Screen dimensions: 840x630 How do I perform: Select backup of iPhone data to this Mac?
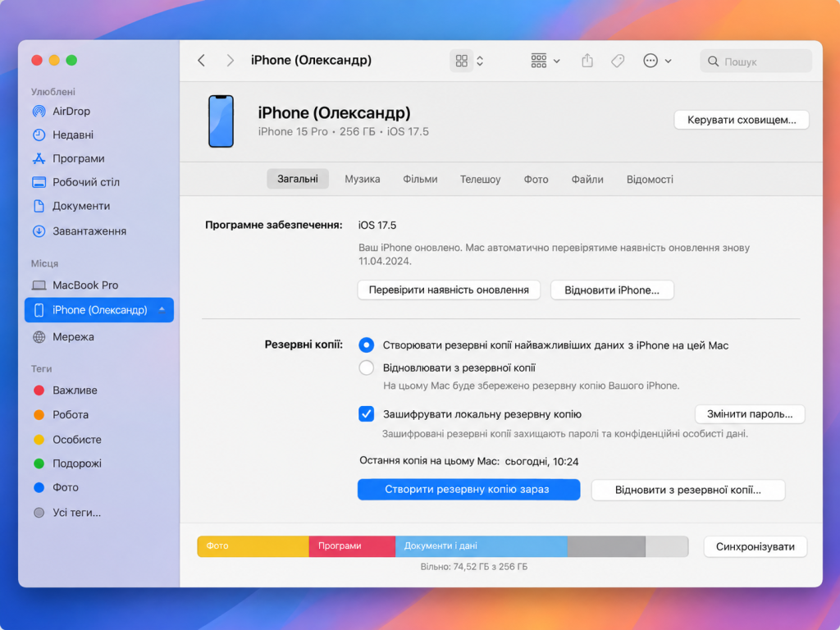click(367, 345)
